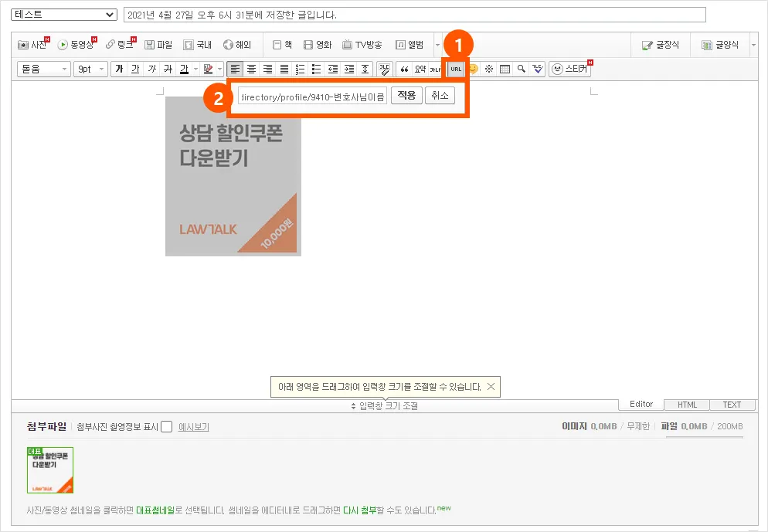Click attached coupon thumbnail 대표

coord(50,470)
